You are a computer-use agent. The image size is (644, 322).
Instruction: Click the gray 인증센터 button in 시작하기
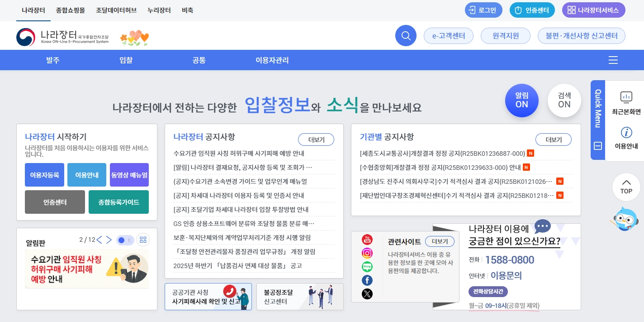[55, 202]
